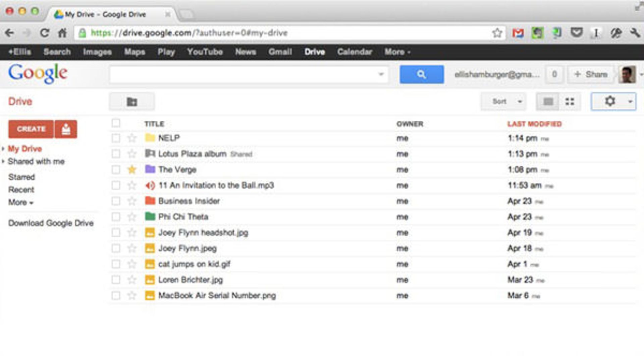Click the Lotus Plaza album shared folder icon
This screenshot has height=356, width=644.
pyautogui.click(x=150, y=154)
